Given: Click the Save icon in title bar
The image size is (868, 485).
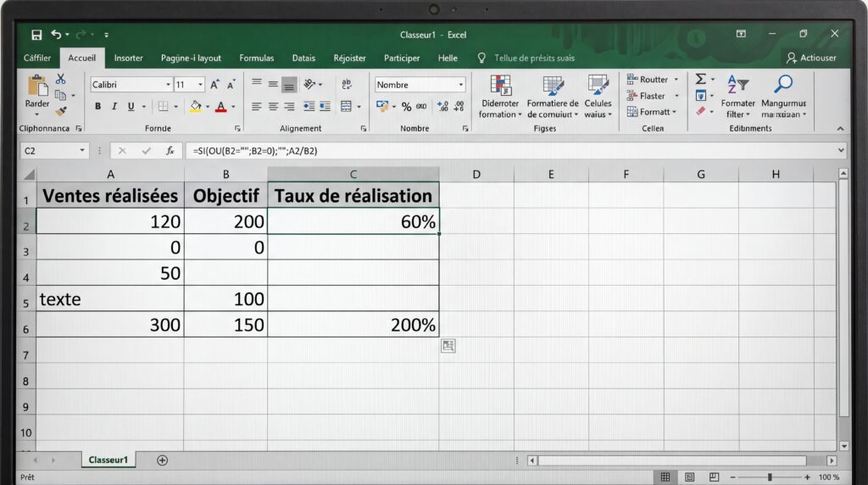Looking at the screenshot, I should pos(36,35).
